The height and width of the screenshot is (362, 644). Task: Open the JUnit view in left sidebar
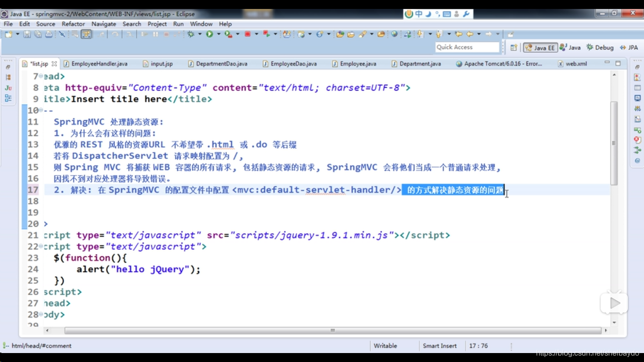(8, 88)
